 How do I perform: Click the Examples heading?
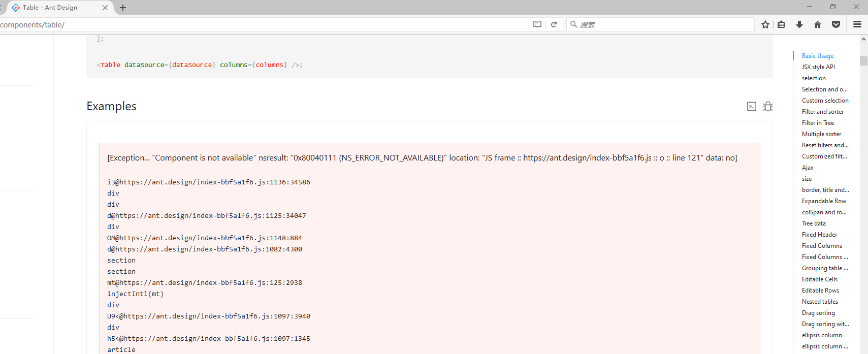pos(111,106)
